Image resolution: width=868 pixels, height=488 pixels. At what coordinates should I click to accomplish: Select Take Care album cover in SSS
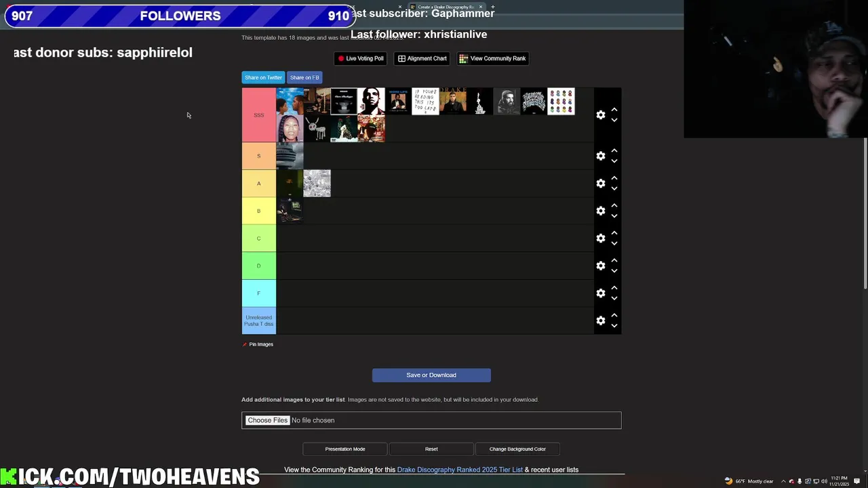317,102
